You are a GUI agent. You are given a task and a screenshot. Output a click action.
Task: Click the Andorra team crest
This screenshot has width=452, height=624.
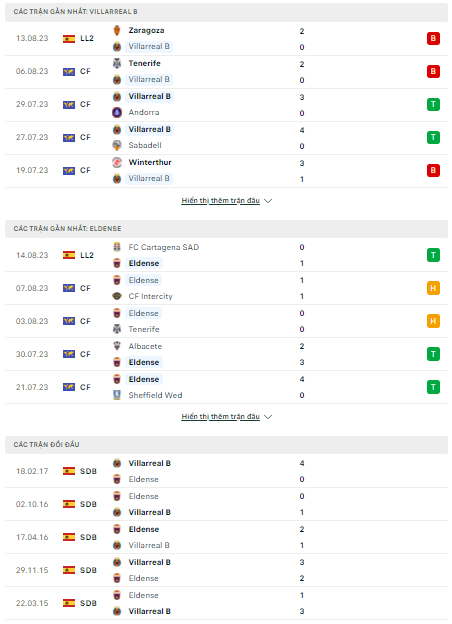pos(117,113)
